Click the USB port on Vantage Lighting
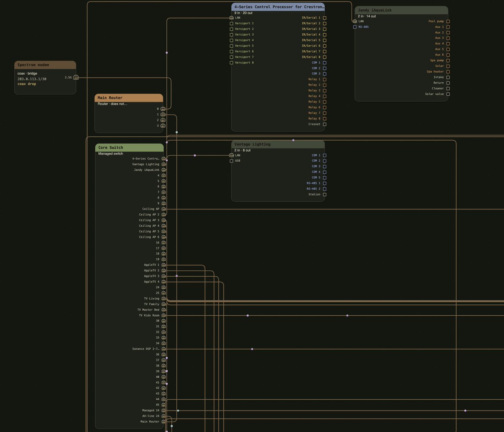 click(231, 161)
